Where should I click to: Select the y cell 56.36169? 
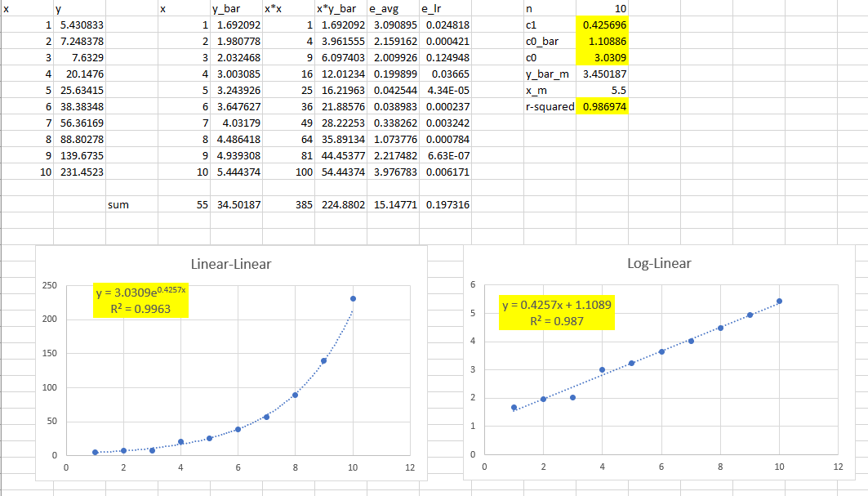80,123
